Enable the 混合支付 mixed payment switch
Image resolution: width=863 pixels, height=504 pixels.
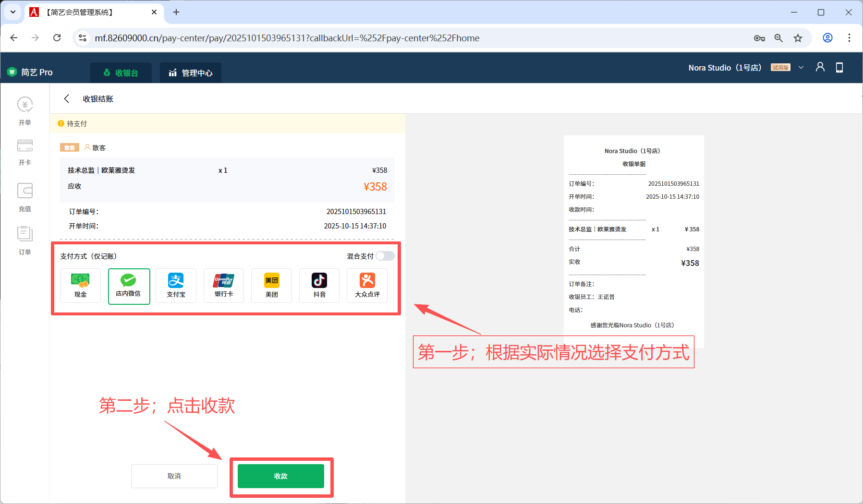tap(385, 256)
